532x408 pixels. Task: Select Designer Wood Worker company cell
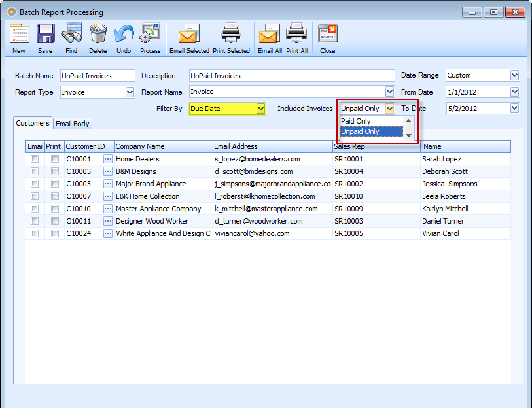[164, 221]
